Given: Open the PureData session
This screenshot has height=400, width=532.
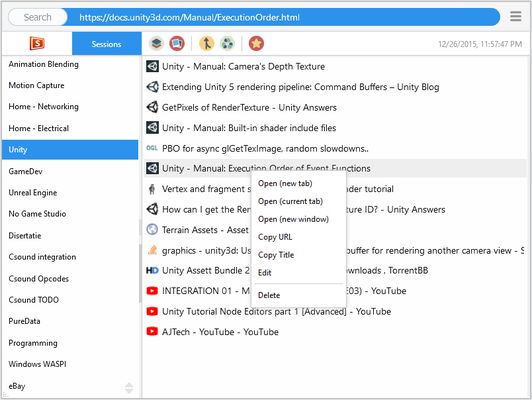Looking at the screenshot, I should click(70, 321).
